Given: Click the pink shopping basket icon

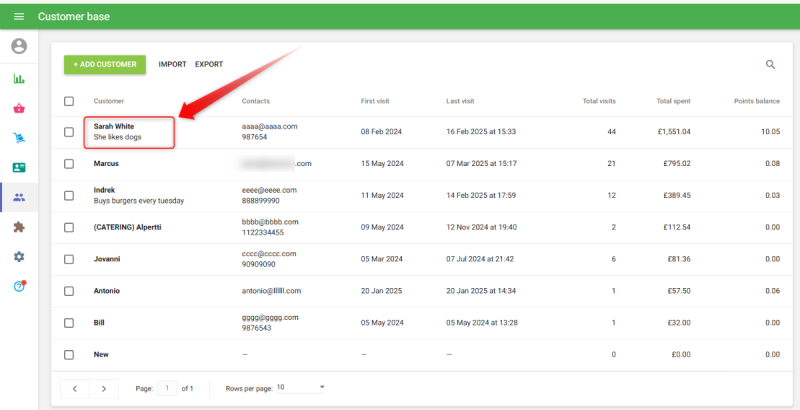Looking at the screenshot, I should coord(19,109).
